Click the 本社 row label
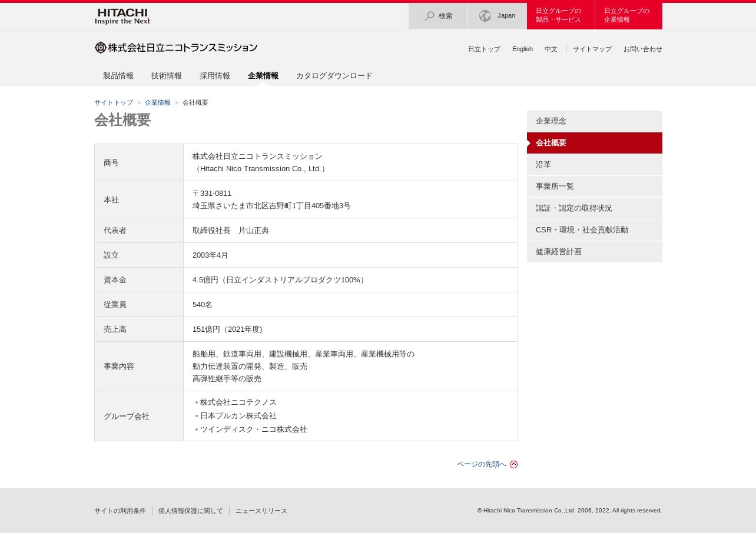Viewport: 756px width, 533px height. click(111, 200)
